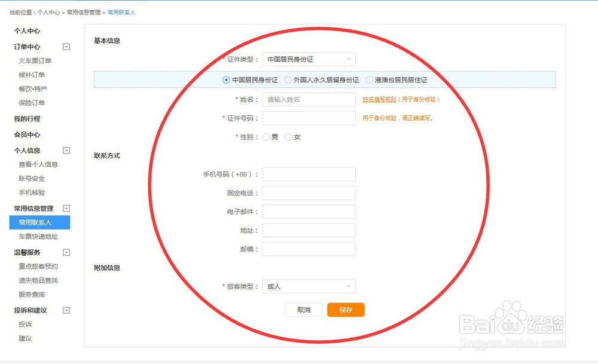
Task: Select the 男 gender radio button
Action: 266,137
